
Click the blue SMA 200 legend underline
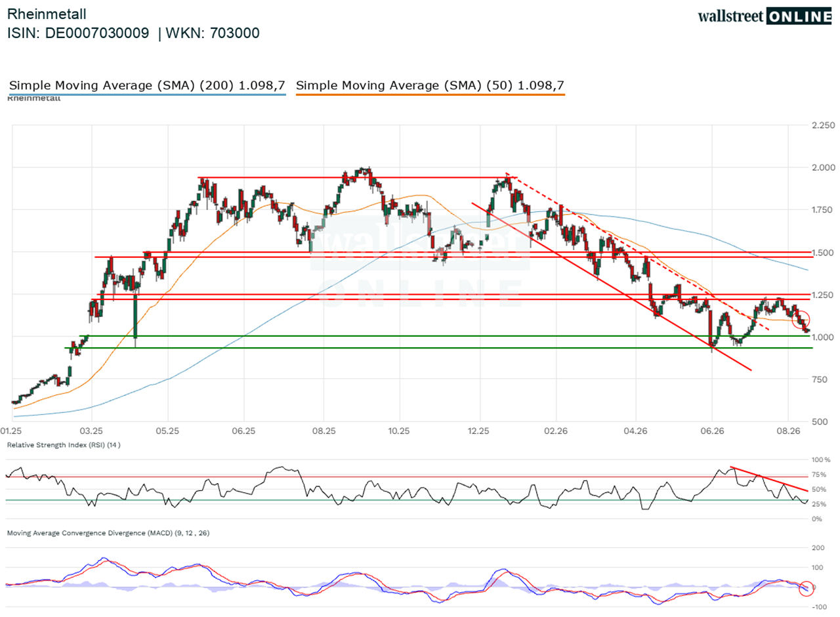click(147, 95)
